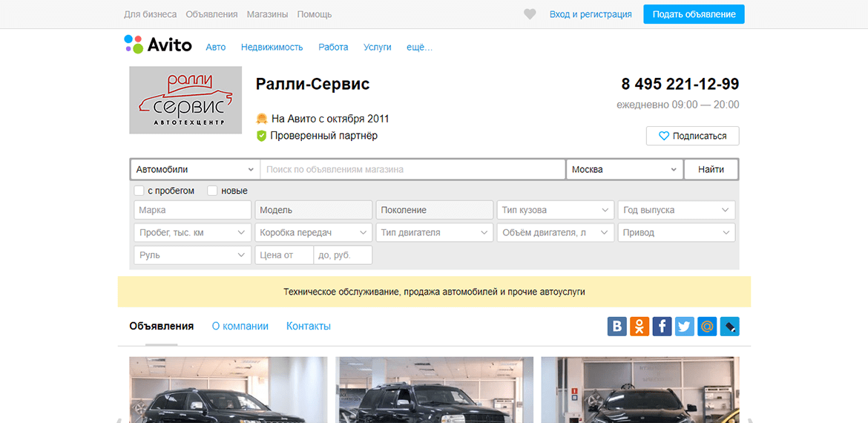The image size is (868, 423).
Task: Click the 'Проверенный партнёр' text
Action: (x=324, y=136)
